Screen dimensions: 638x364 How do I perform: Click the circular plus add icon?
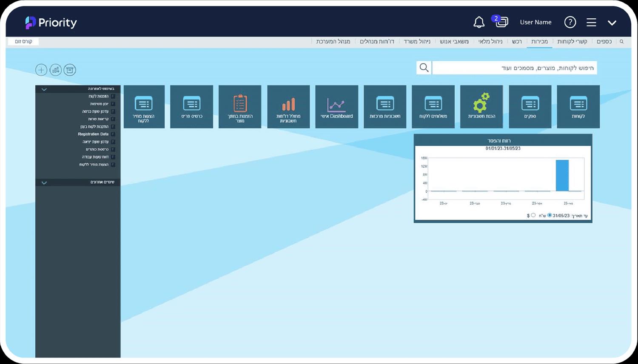click(41, 70)
